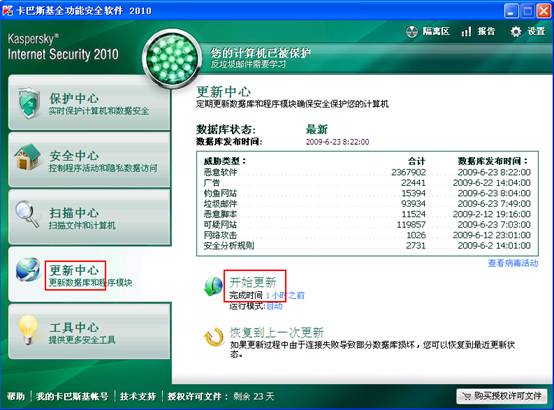
Task: Click the yellow rollback arrow icon
Action: (213, 337)
